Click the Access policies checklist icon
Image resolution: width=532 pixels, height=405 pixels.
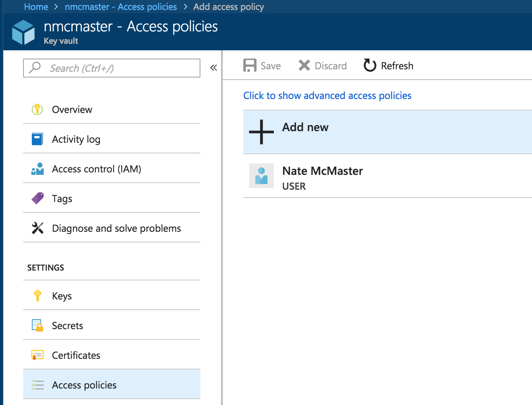pyautogui.click(x=38, y=385)
